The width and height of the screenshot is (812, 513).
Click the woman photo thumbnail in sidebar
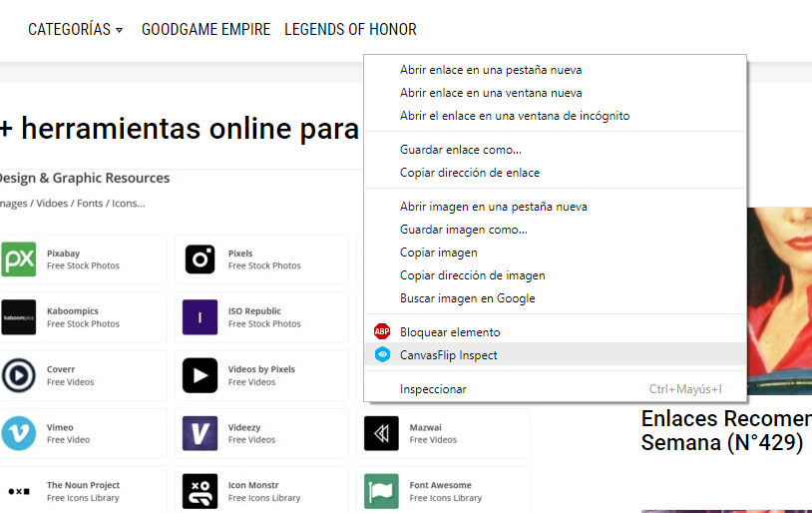pos(779,301)
